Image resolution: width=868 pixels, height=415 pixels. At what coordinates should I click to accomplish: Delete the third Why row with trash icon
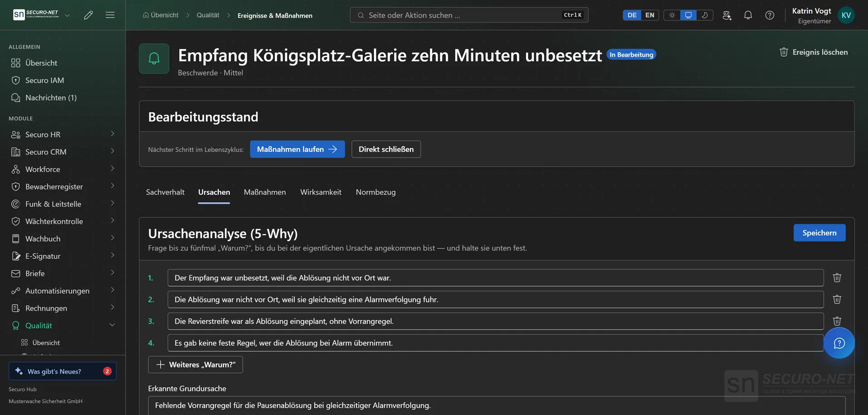(x=837, y=321)
